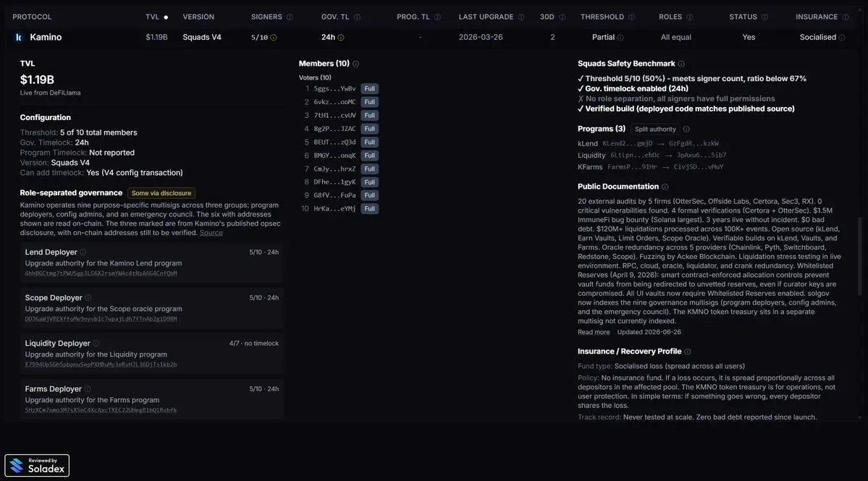Screen dimensions: 868x481
Task: Click info icon beside Split authority badge
Action: pos(686,129)
